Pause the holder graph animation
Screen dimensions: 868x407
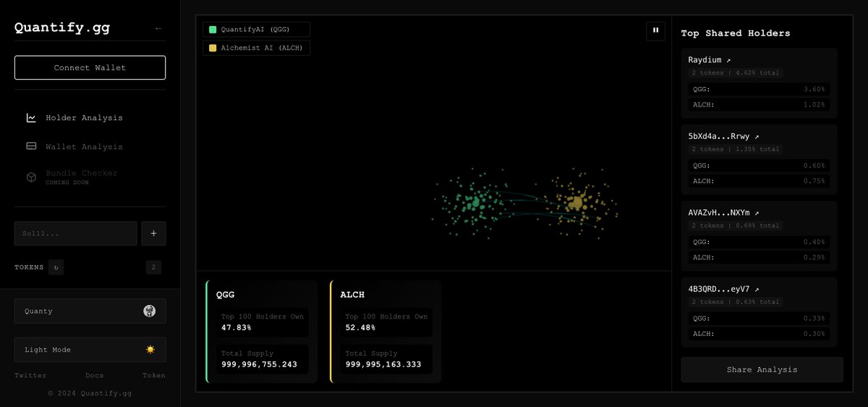tap(655, 30)
